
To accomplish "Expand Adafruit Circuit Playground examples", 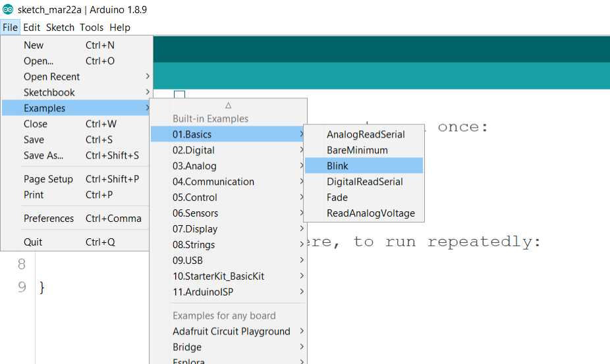I will [228, 331].
